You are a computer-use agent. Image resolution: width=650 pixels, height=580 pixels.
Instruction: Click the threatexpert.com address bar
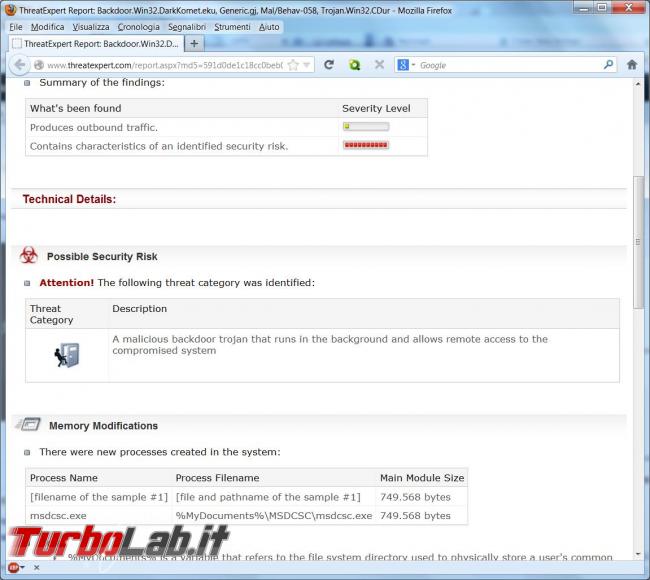tap(165, 65)
